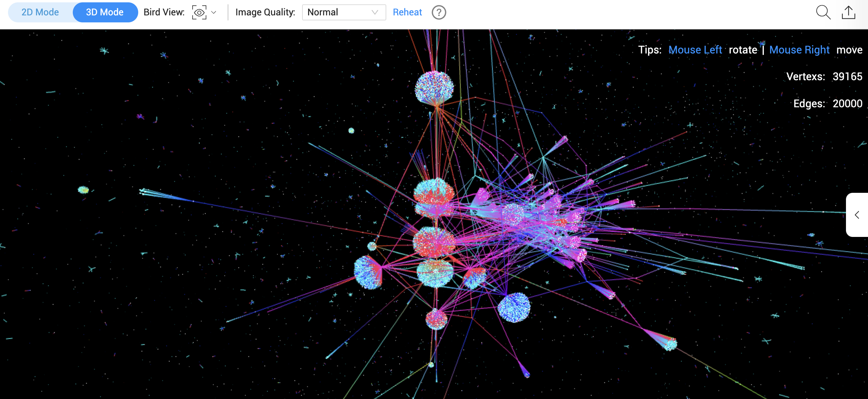Select the 3D Mode tab
Screen dimensions: 868x399
point(105,12)
